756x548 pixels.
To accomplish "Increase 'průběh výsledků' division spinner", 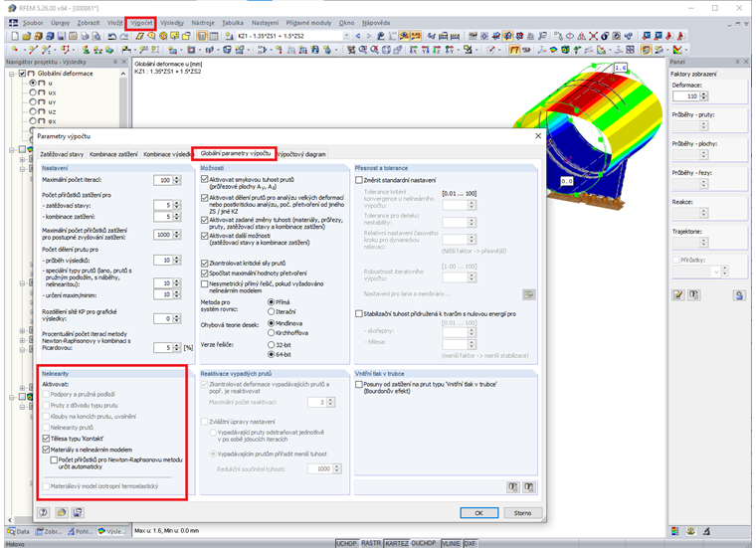I will 177,258.
